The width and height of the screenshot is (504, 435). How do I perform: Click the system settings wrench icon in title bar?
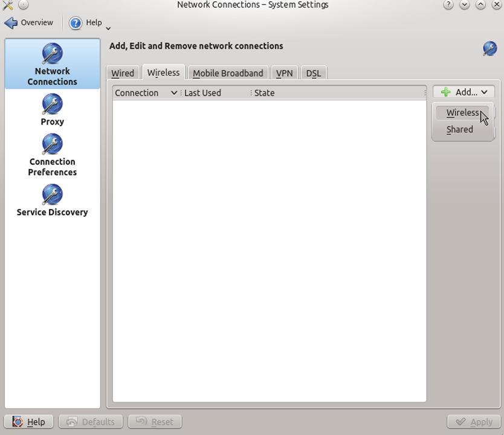tap(7, 5)
